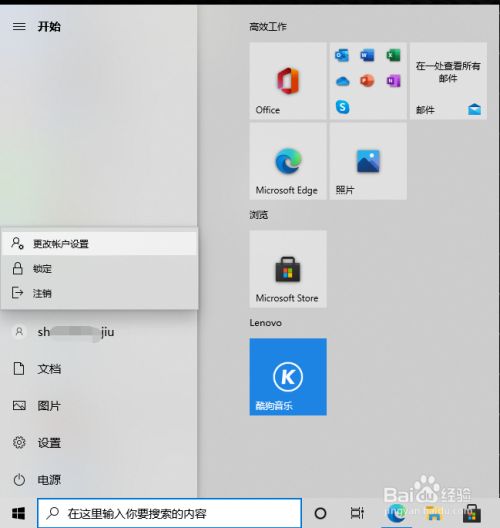
Task: Open the Microsoft Store tile
Action: pyautogui.click(x=288, y=269)
